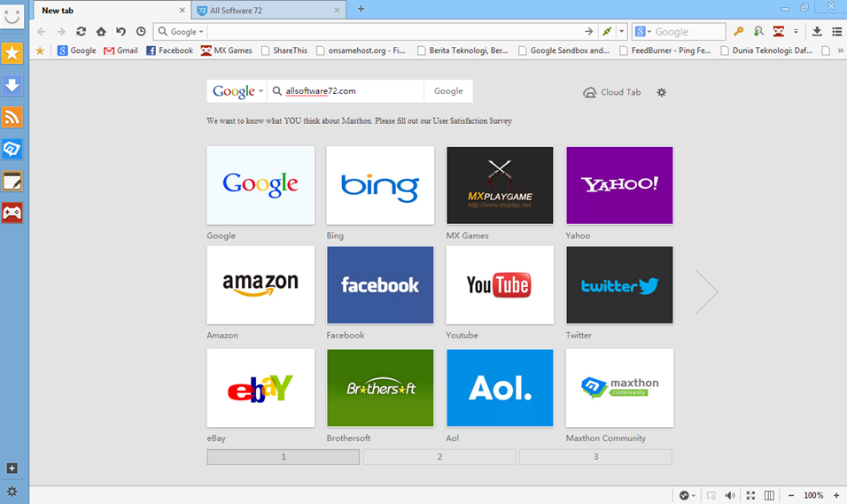Open the Facebook bookmark in bookmarks bar
This screenshot has width=847, height=504.
[169, 50]
